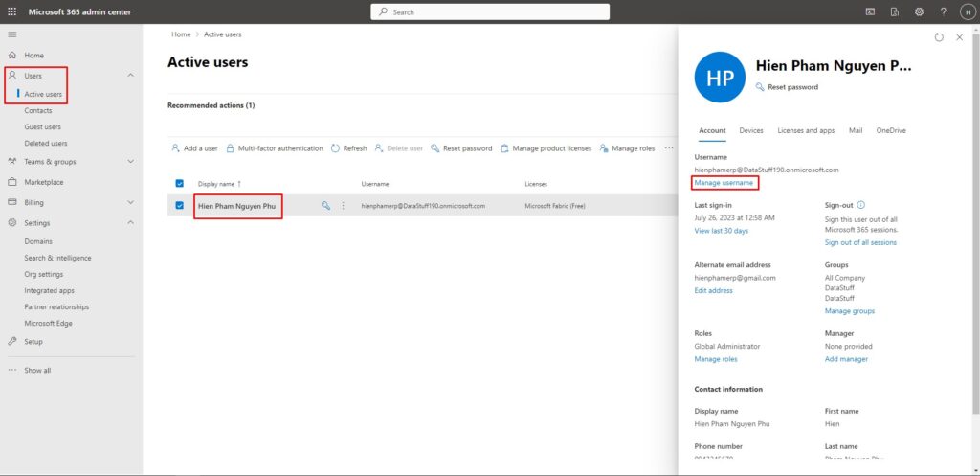Click the details panel vertical scrollbar

tap(975, 239)
